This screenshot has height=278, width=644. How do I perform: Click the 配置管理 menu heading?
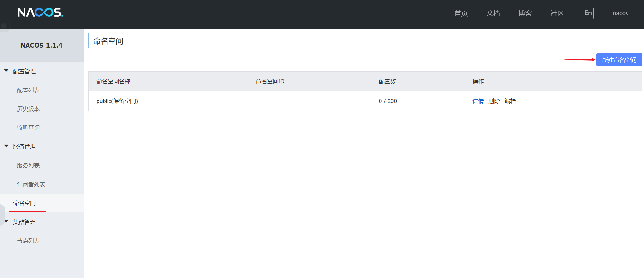[x=24, y=71]
